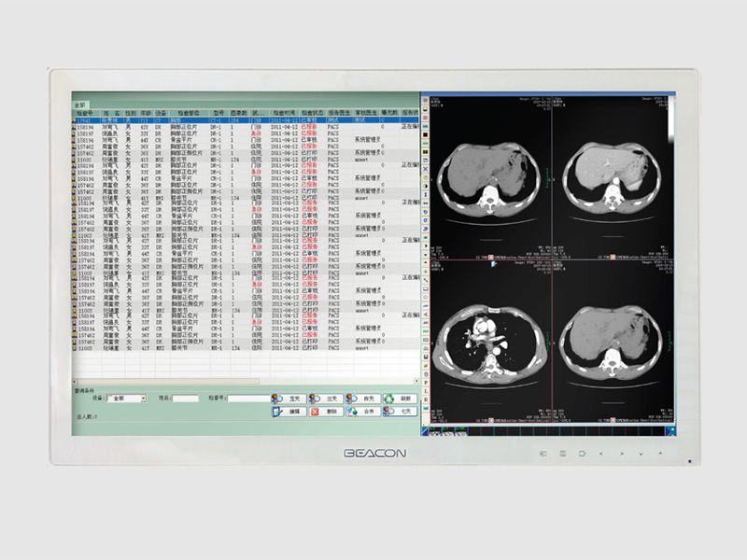Select the half-moon contrast icon in the viewer toolbar
This screenshot has width=747, height=560.
click(x=426, y=185)
